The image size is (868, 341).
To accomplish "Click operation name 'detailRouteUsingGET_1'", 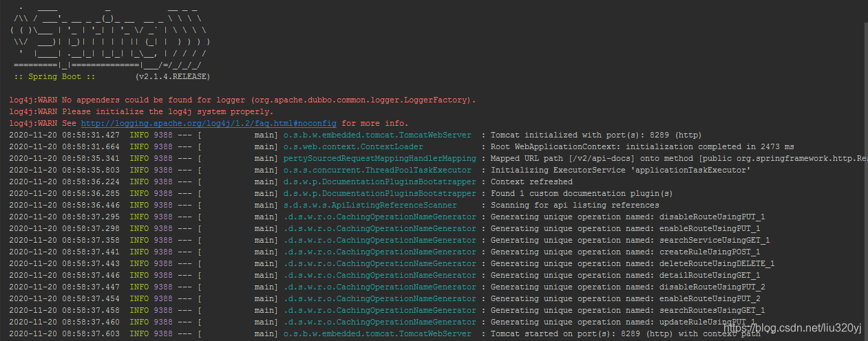I will click(710, 275).
